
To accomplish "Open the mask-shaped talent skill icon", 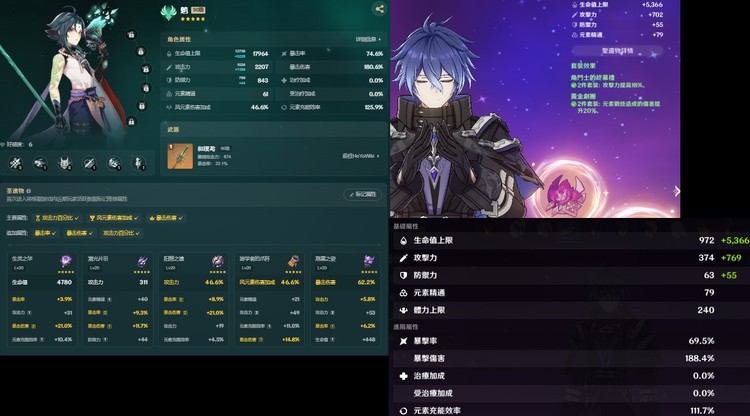I will (65, 164).
